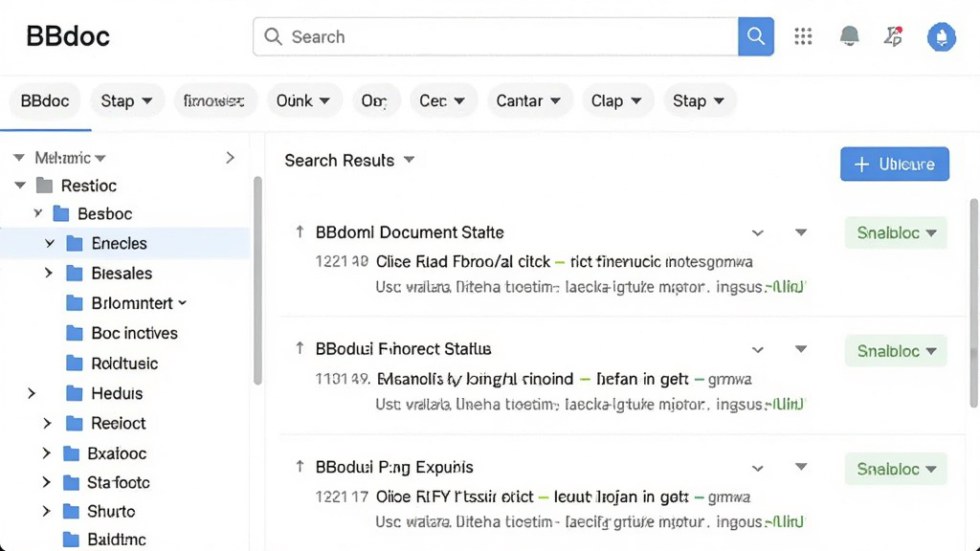Click the blue Ublcure button
This screenshot has height=551, width=980.
[x=895, y=165]
